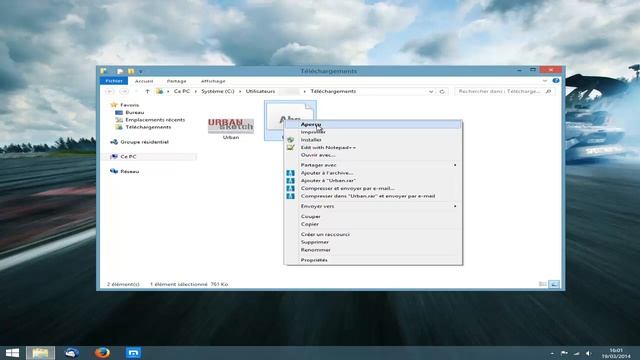The image size is (640, 360).
Task: Select Réseau in the navigation pane
Action: pyautogui.click(x=129, y=171)
